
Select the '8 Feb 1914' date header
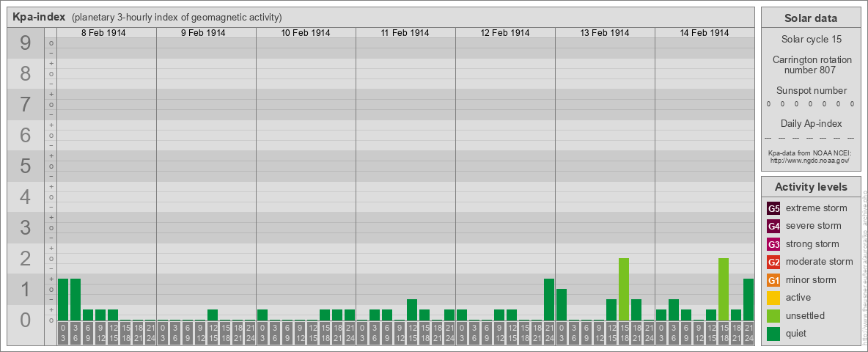click(x=103, y=33)
